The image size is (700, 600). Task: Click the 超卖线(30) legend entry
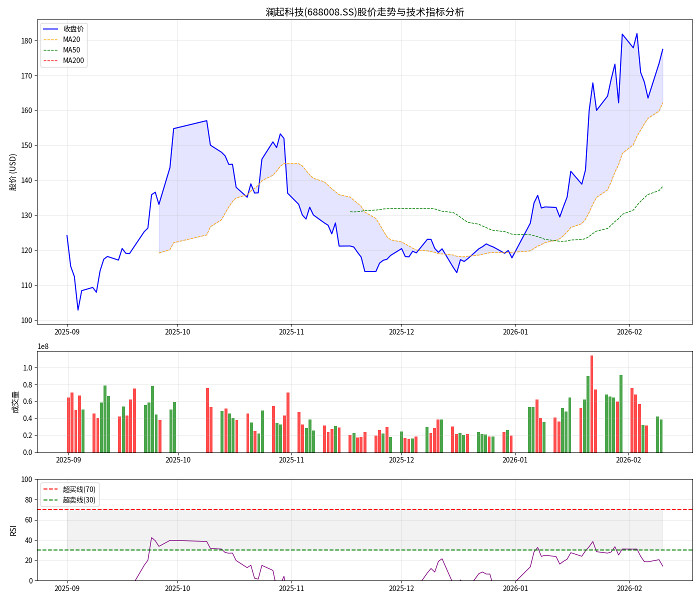point(78,499)
